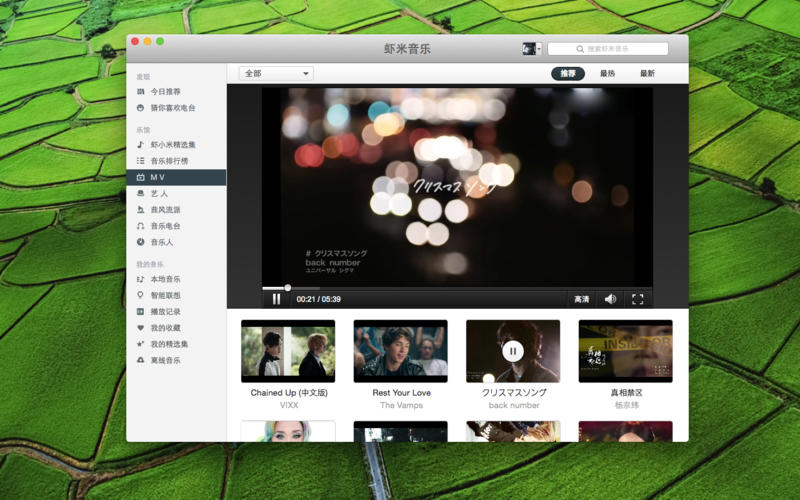Viewport: 800px width, 500px height.
Task: Play the Chained Up MV thumbnail
Action: pos(288,351)
